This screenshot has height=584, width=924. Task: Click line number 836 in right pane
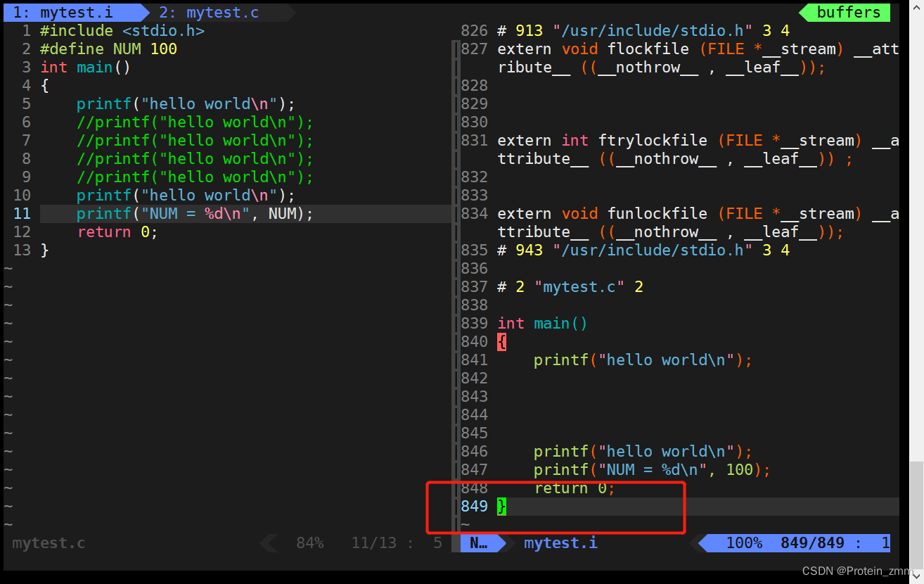tap(474, 269)
